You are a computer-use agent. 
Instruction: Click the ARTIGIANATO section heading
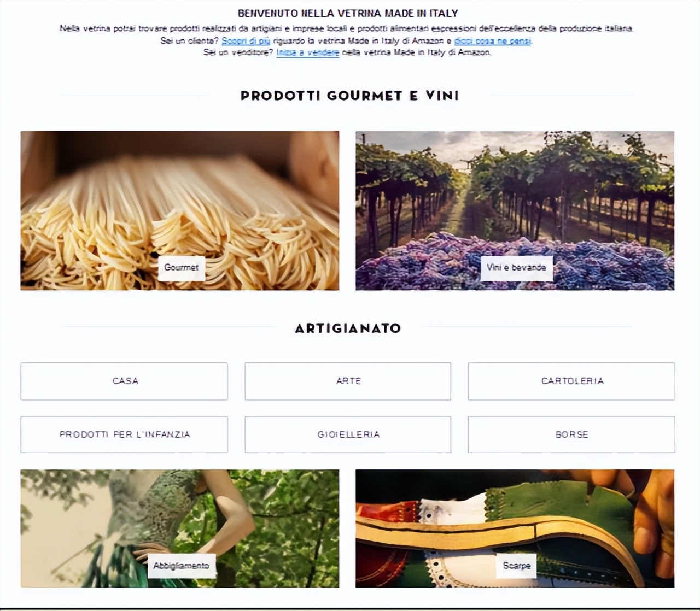[x=348, y=328]
